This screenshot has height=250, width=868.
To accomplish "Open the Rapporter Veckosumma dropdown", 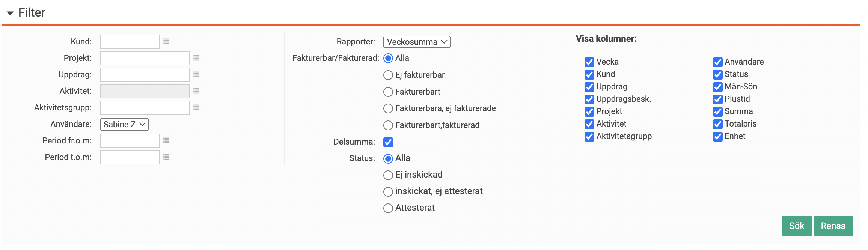I will 416,42.
